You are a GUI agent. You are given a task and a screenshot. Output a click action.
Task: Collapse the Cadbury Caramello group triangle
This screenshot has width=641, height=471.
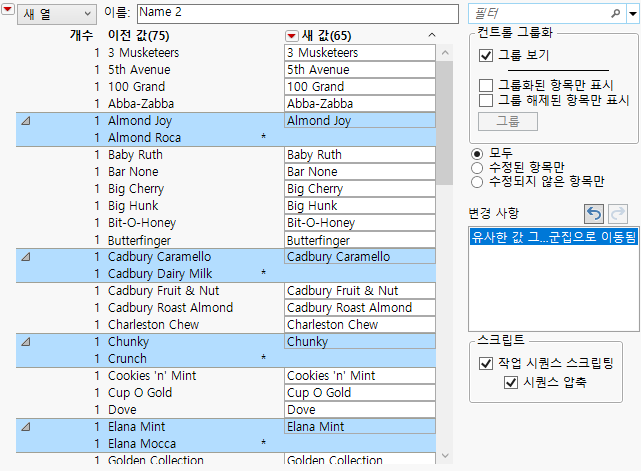[x=26, y=257]
